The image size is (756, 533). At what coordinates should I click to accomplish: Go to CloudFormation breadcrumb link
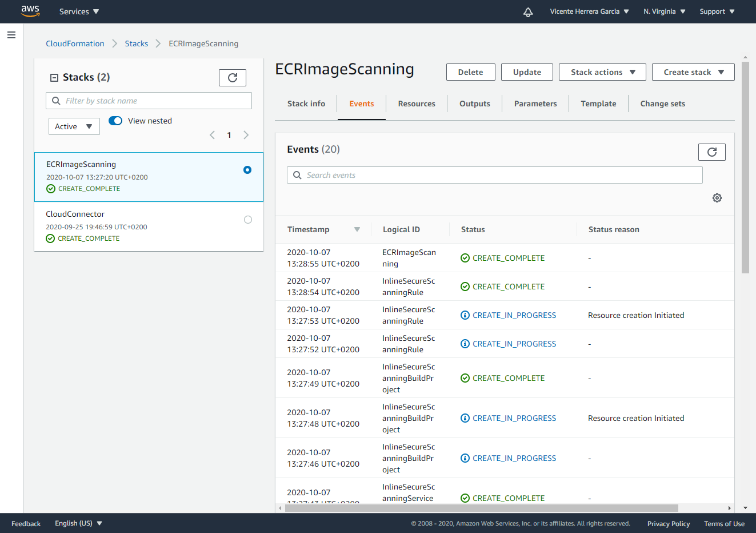coord(75,43)
